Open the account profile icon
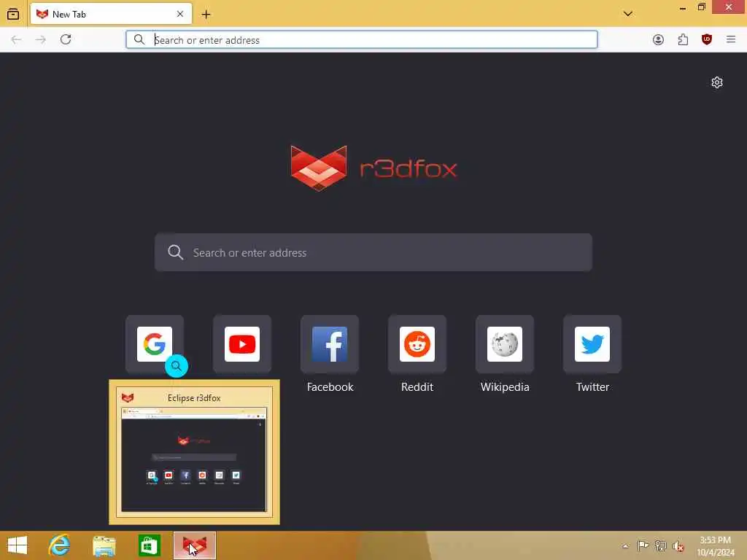Screen dimensions: 747x560 pyautogui.click(x=658, y=39)
